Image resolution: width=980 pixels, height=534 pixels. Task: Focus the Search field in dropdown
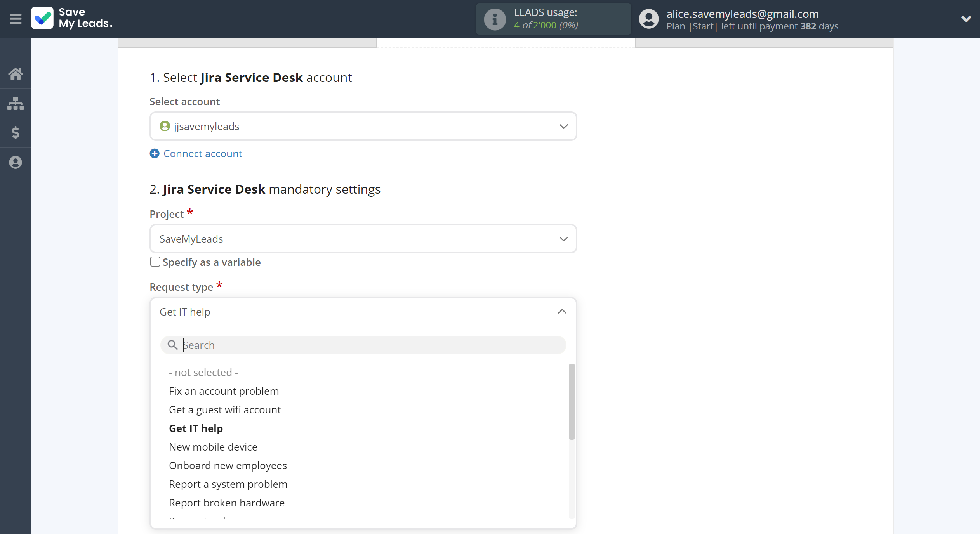363,345
